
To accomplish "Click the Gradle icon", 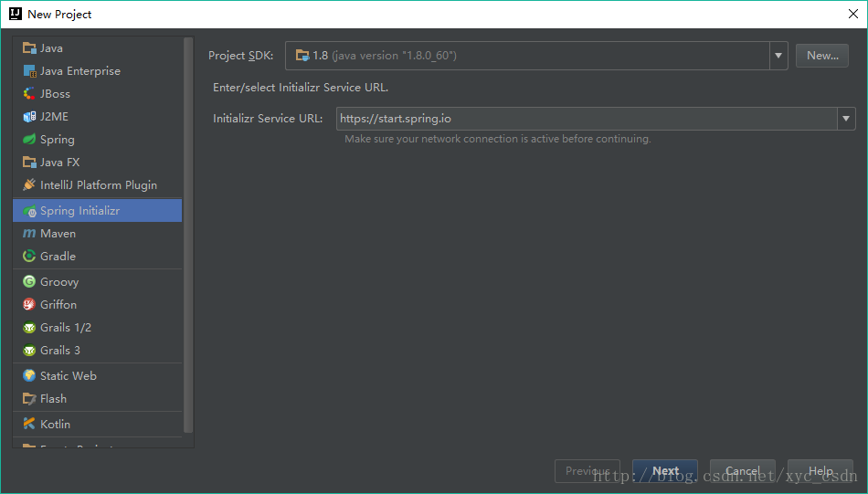I will tap(29, 256).
